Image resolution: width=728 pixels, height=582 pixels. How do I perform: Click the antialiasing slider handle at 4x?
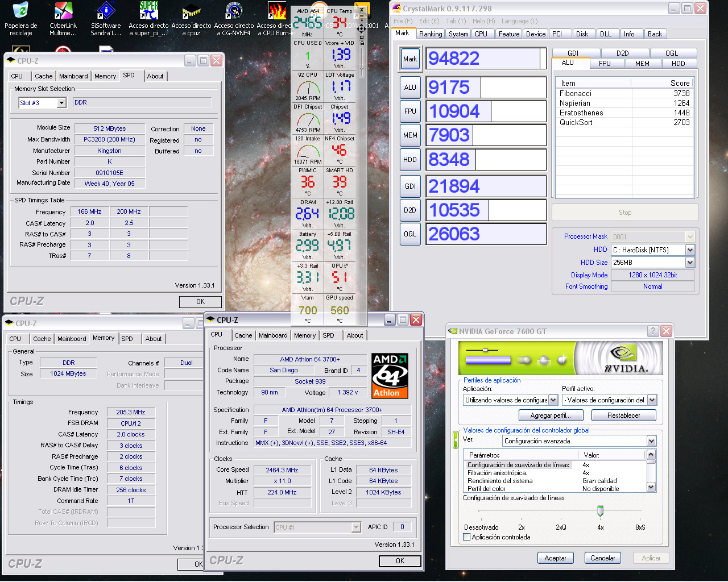coord(600,511)
